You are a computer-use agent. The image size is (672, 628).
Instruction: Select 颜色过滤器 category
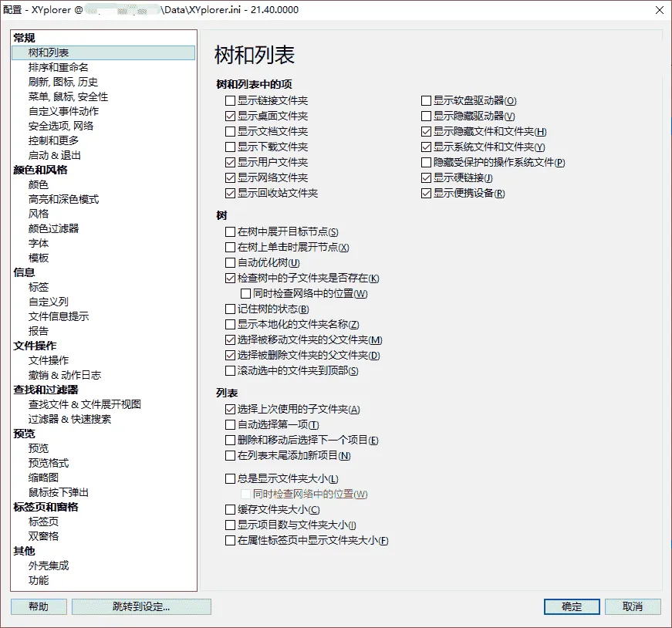click(x=53, y=228)
